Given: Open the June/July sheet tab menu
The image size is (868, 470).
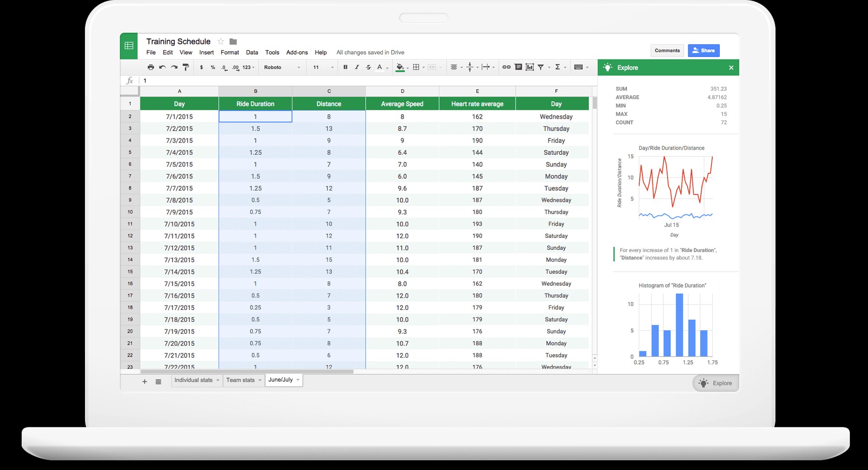Looking at the screenshot, I should tap(297, 380).
